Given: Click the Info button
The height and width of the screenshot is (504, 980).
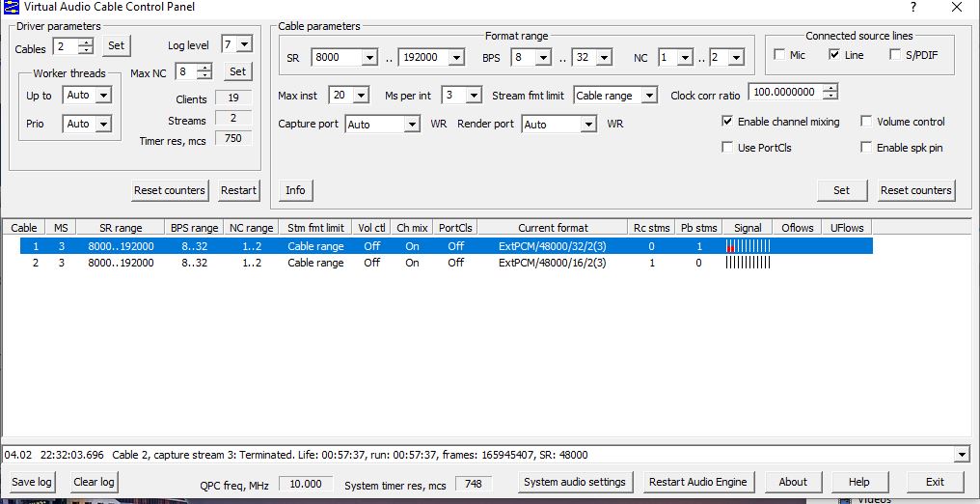Looking at the screenshot, I should pos(295,190).
